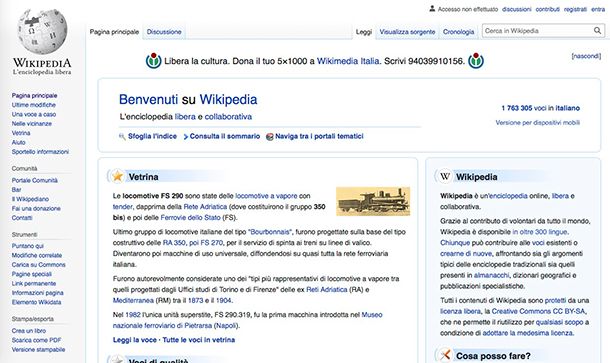Follow Ferrovie dello Stato link
This screenshot has width=610, height=363.
pos(190,217)
